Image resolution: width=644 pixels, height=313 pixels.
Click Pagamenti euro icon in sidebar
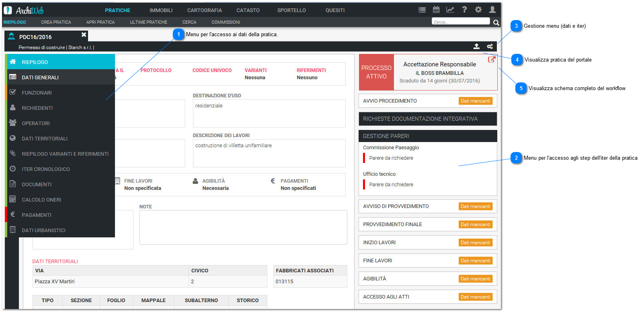pos(13,214)
